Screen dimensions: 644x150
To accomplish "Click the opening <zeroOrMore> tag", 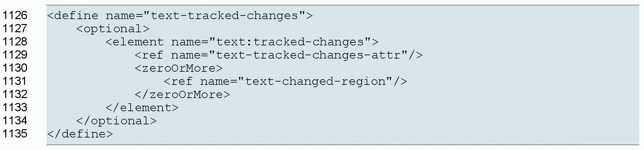I will click(179, 68).
